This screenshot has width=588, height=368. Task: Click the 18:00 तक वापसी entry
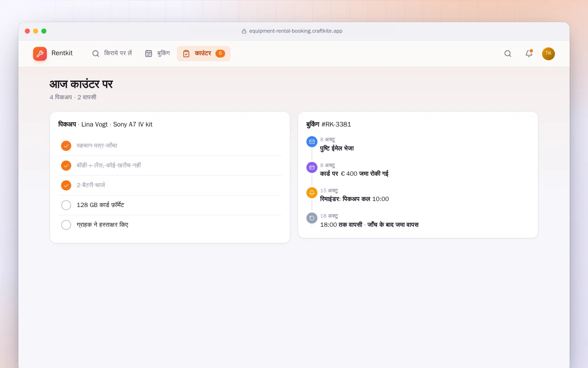point(369,225)
